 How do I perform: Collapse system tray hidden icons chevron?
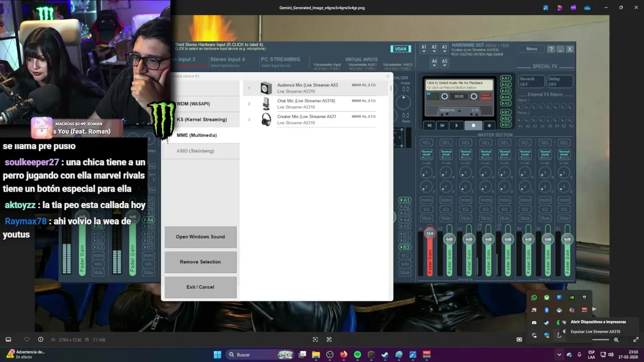tap(559, 354)
